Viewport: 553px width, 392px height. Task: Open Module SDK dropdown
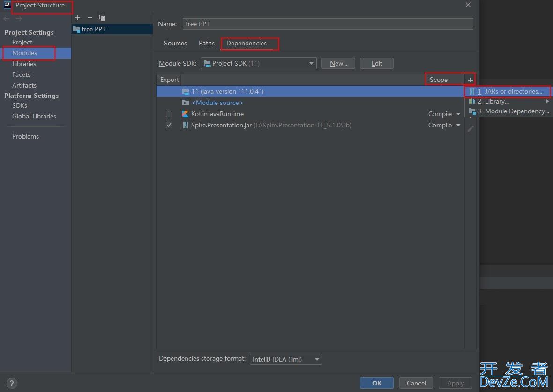coord(259,63)
